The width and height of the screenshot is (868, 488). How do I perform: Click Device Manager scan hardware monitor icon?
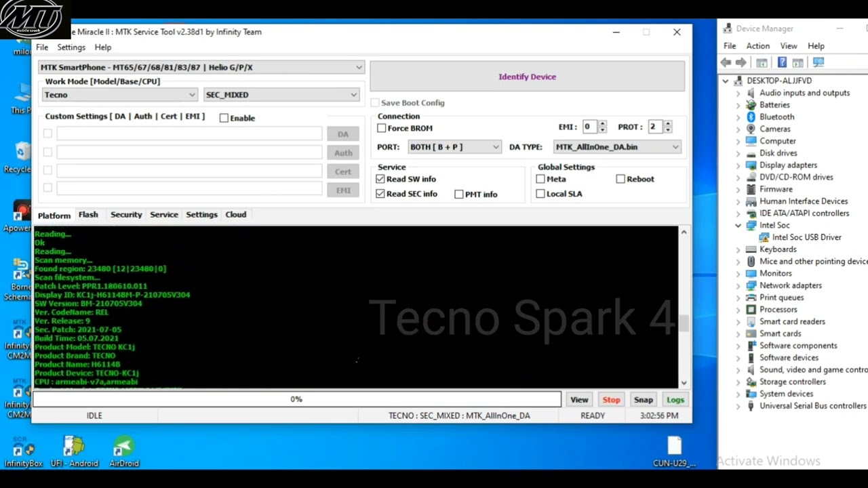[818, 62]
